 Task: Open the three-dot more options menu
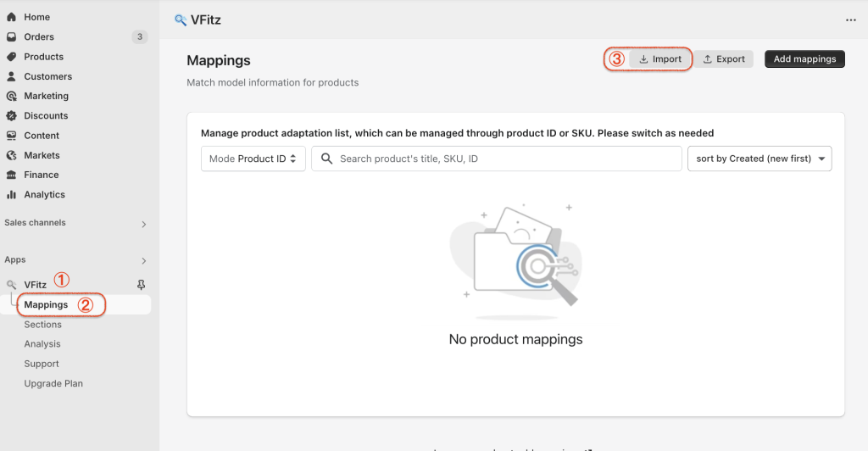(851, 19)
